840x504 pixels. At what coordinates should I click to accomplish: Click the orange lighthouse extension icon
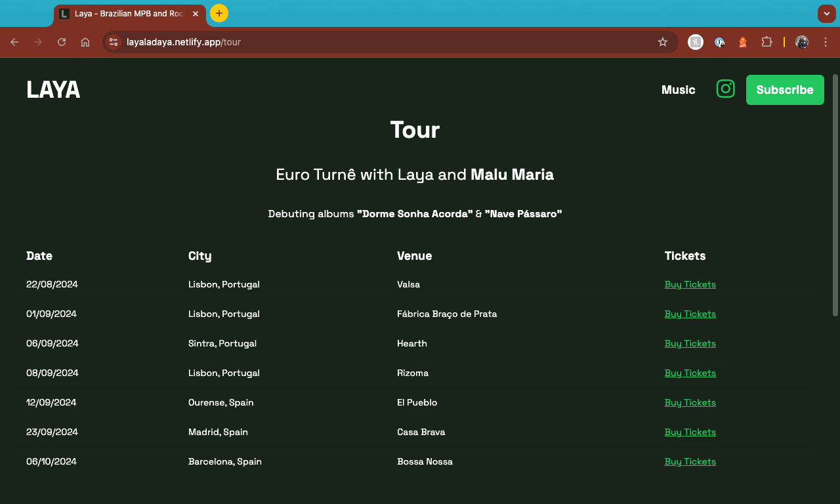point(742,41)
